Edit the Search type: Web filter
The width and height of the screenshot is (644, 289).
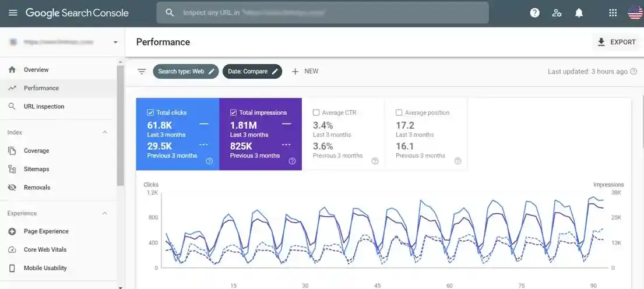click(186, 72)
